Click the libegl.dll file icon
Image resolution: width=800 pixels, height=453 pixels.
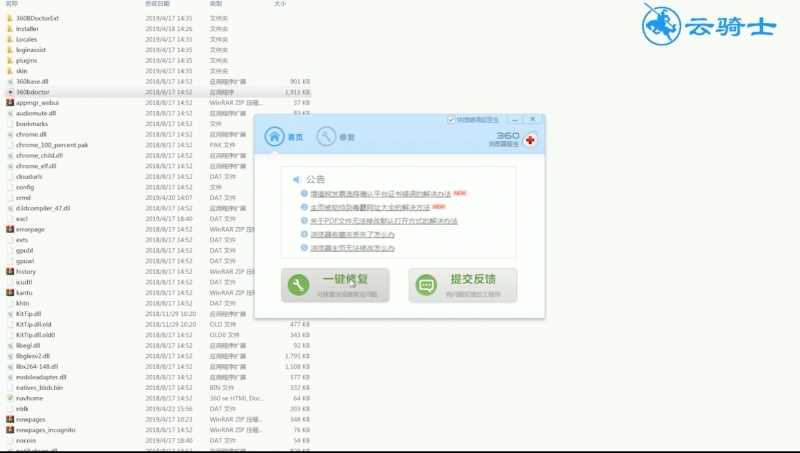pyautogui.click(x=10, y=345)
